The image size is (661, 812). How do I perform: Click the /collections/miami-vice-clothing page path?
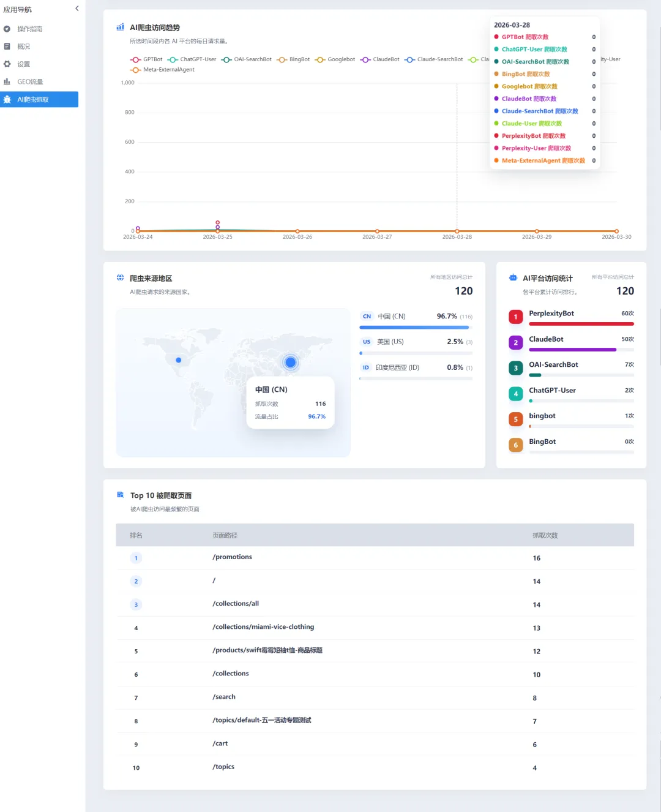pos(263,627)
